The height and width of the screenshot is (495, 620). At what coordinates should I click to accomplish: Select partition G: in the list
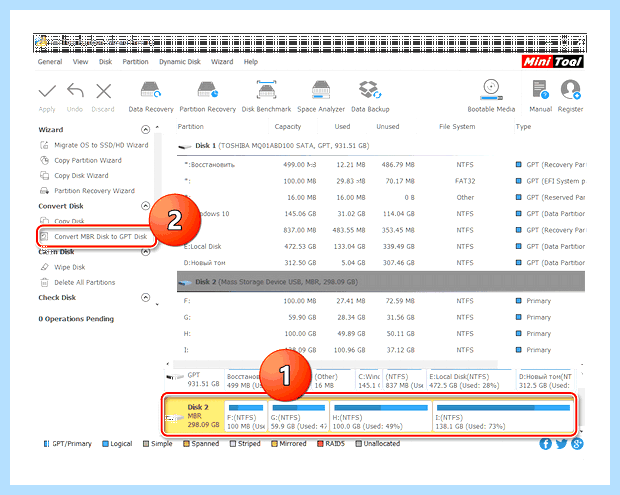click(x=381, y=317)
